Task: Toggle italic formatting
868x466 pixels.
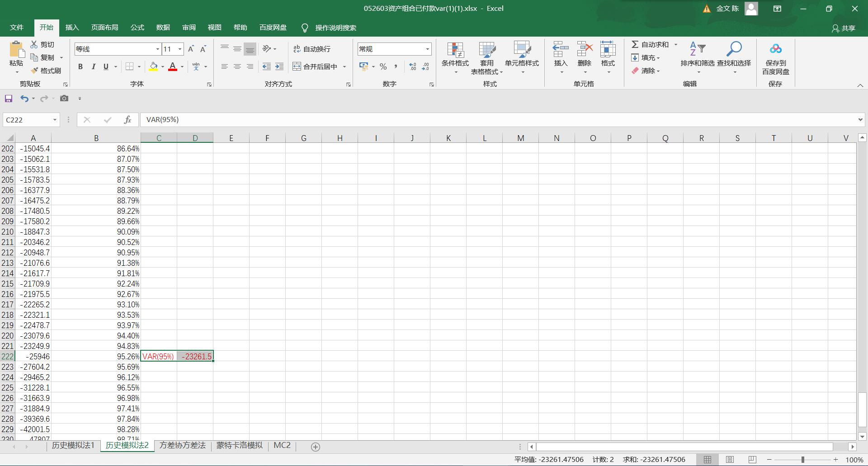Action: click(x=93, y=67)
